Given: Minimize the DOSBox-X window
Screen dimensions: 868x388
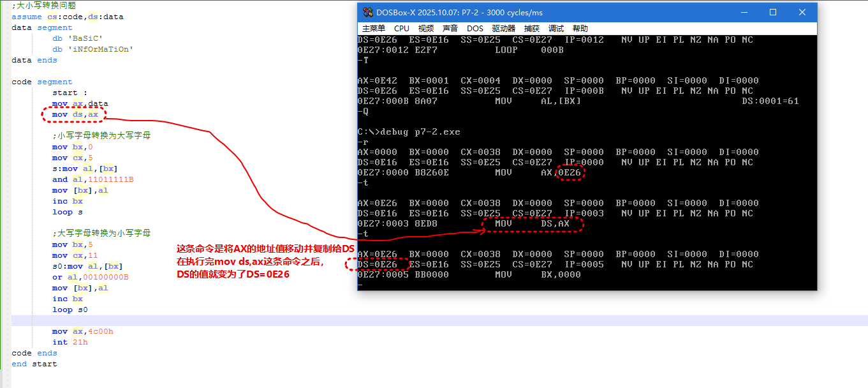Looking at the screenshot, I should click(x=744, y=12).
